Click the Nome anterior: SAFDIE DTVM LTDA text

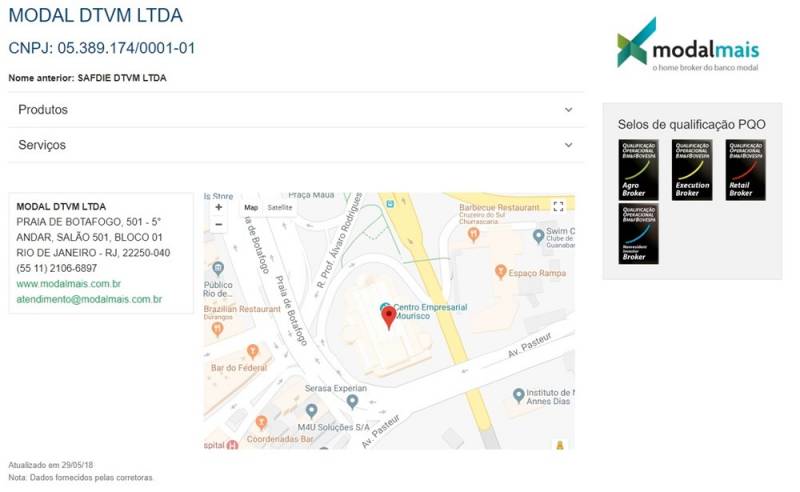[87, 78]
